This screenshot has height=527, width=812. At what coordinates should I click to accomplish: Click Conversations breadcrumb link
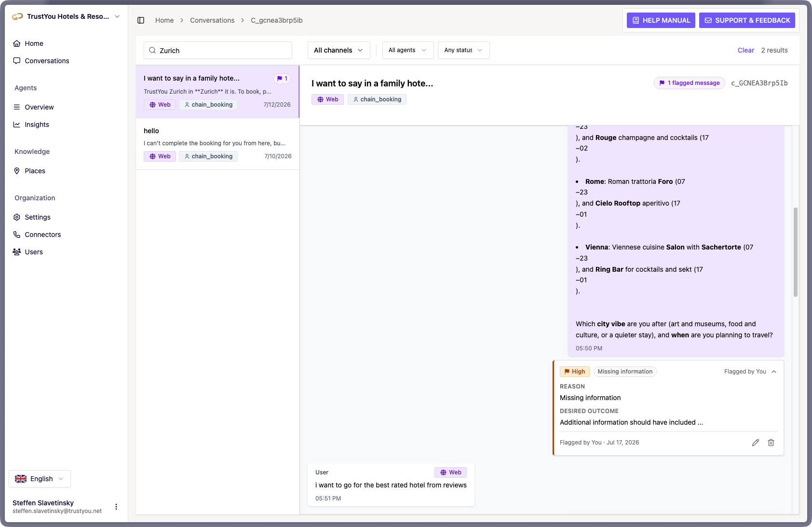(212, 20)
